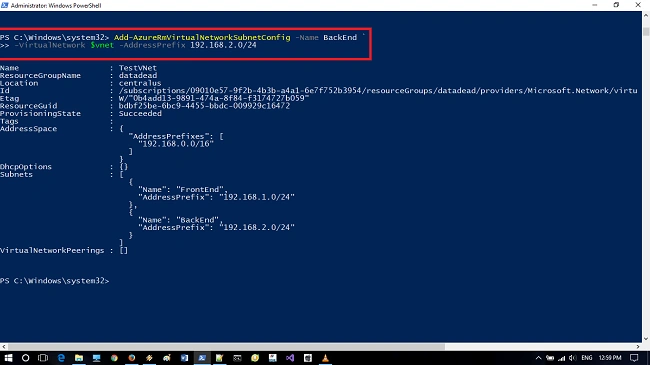
Task: Click the horizontal scrollbar left arrow
Action: (4, 346)
